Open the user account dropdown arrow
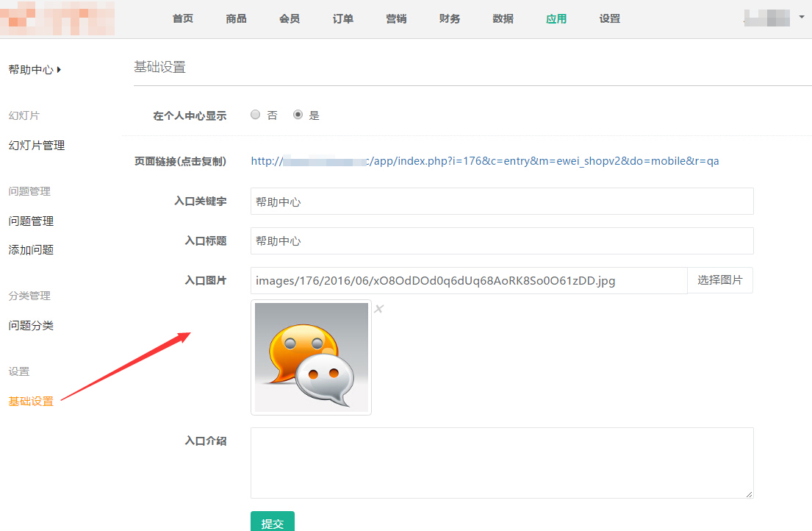The width and height of the screenshot is (812, 531). [x=801, y=16]
